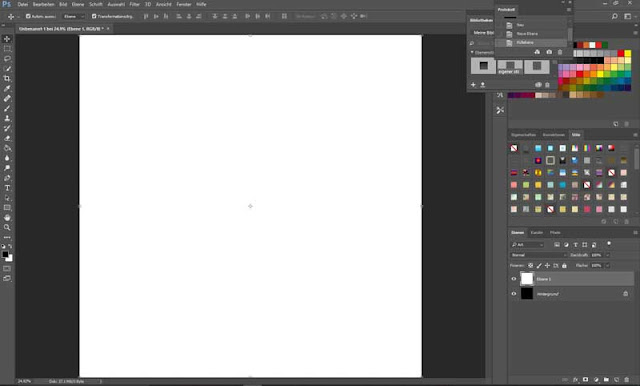This screenshot has height=386, width=640.
Task: Open the Ebene auto-select dropdown
Action: [74, 16]
